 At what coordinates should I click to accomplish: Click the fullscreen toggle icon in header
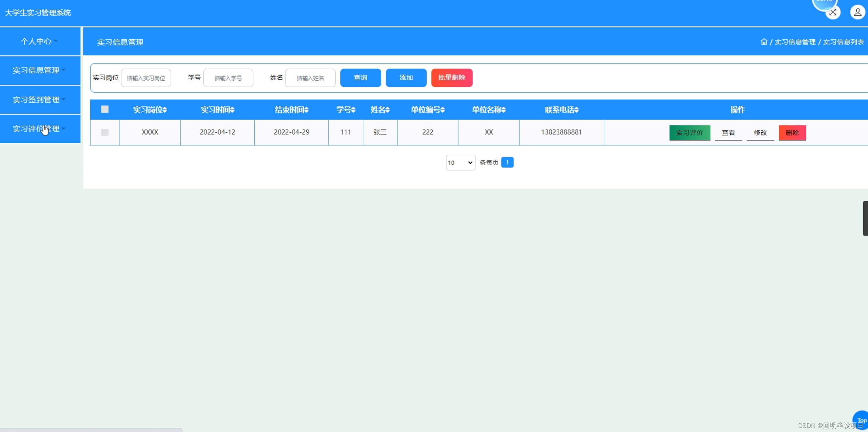pos(833,13)
